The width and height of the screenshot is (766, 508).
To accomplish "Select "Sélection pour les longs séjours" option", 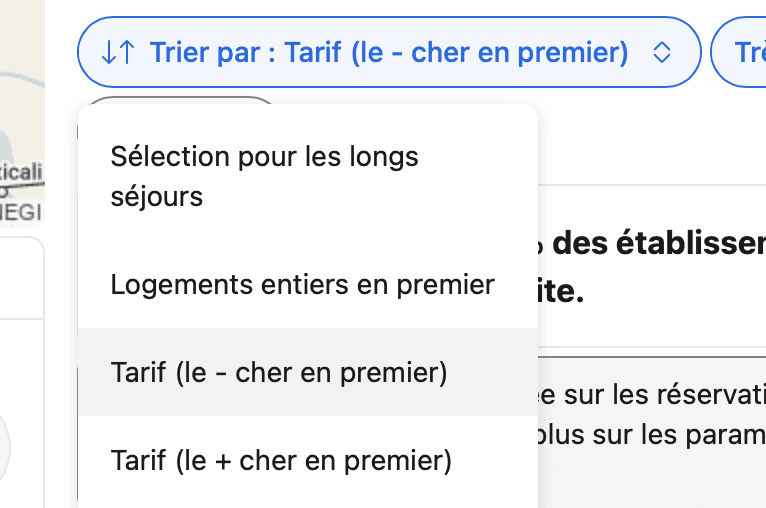I will click(308, 176).
